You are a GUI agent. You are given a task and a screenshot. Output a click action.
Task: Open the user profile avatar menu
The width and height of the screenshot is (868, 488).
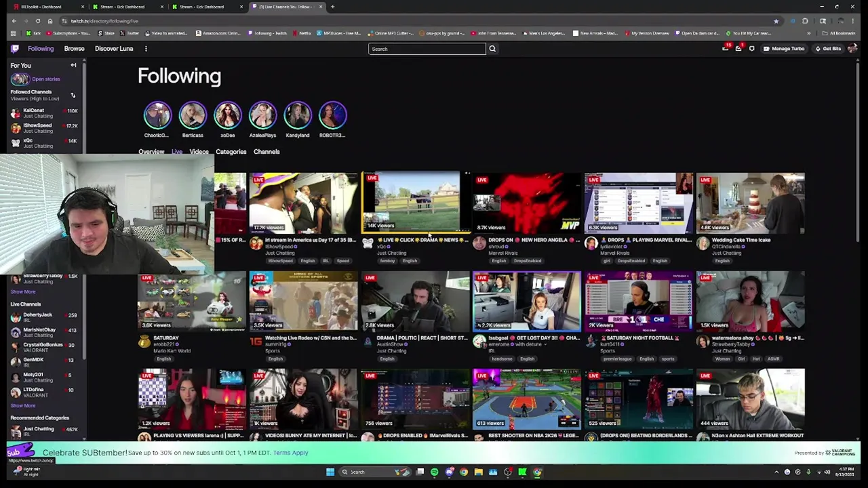[852, 49]
